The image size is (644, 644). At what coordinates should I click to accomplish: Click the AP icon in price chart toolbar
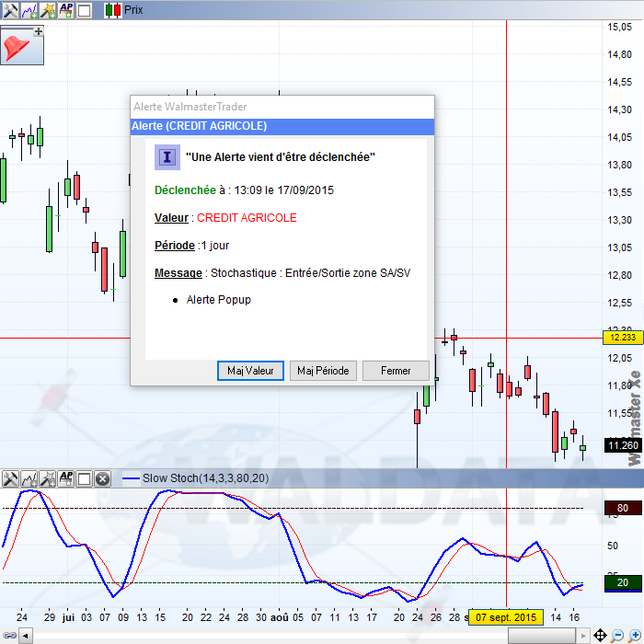pyautogui.click(x=66, y=10)
